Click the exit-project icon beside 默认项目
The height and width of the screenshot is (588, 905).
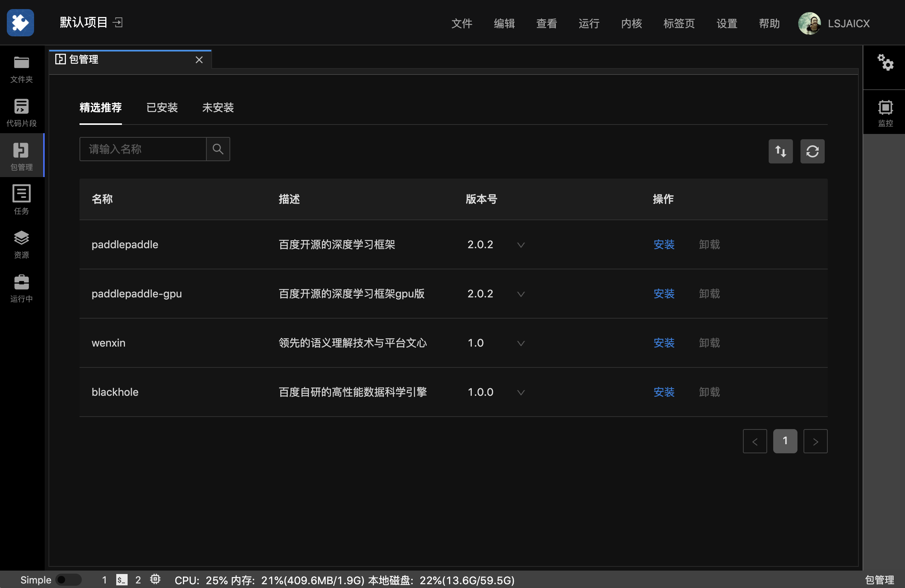coord(118,22)
